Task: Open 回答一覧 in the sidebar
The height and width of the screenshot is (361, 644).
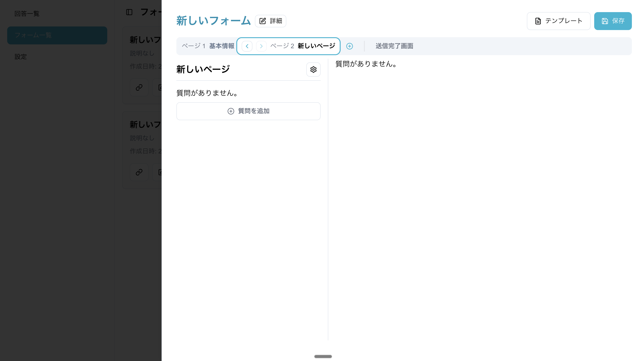Action: pyautogui.click(x=27, y=14)
